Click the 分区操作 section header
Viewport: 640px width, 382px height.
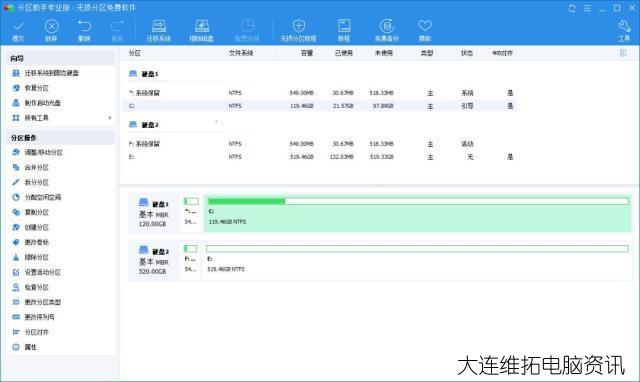click(60, 138)
